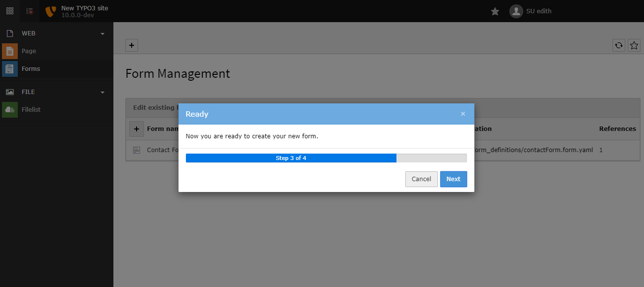This screenshot has height=287, width=644.
Task: Click the TYPO3 logo
Action: [x=50, y=11]
